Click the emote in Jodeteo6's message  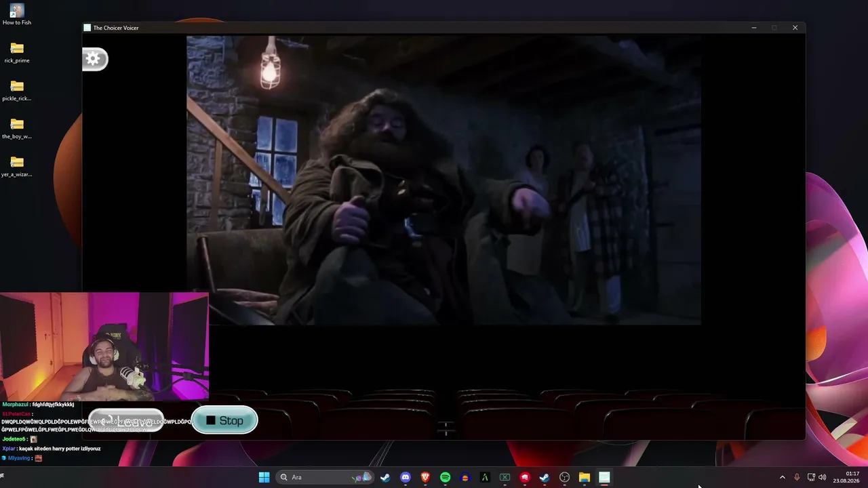[x=34, y=439]
